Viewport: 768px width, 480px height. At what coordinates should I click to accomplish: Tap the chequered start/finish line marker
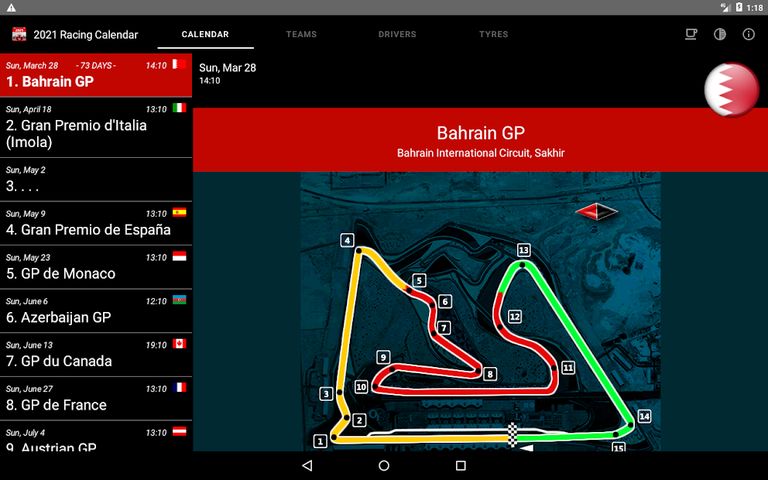click(x=512, y=435)
